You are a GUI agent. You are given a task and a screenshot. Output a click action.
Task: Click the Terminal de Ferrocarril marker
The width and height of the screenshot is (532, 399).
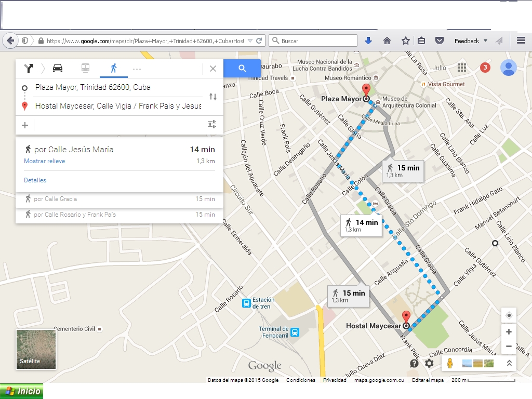[295, 332]
